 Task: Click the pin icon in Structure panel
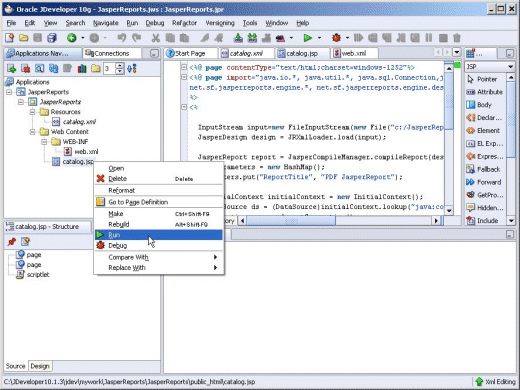coord(12,241)
